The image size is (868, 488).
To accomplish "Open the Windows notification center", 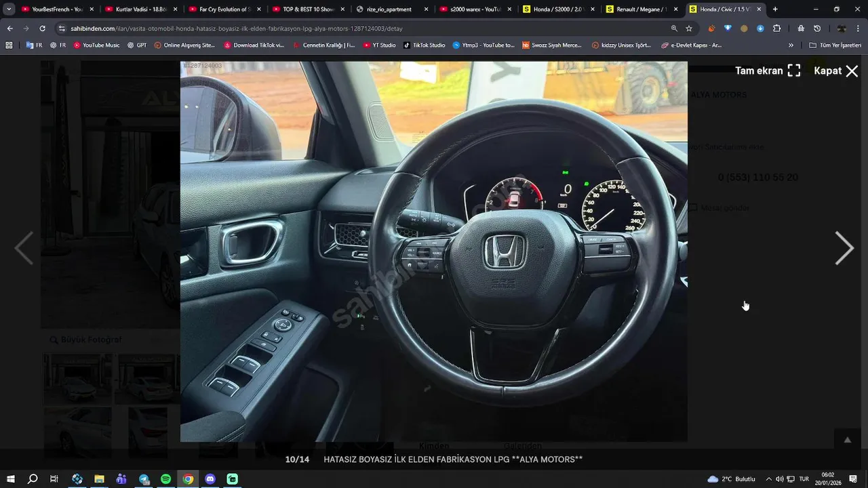I will (852, 479).
